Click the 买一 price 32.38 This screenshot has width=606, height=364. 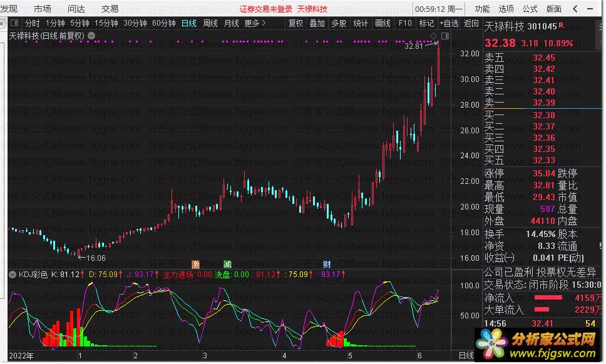544,115
